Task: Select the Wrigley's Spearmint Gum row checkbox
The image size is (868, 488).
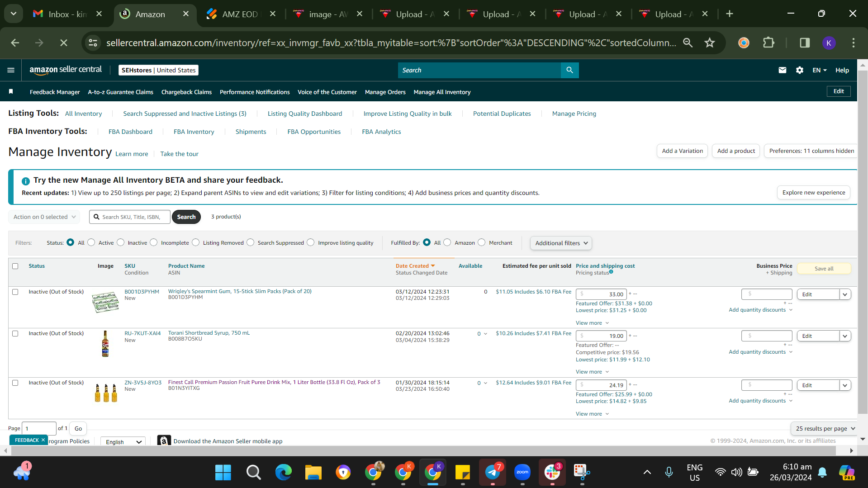Action: 15,292
